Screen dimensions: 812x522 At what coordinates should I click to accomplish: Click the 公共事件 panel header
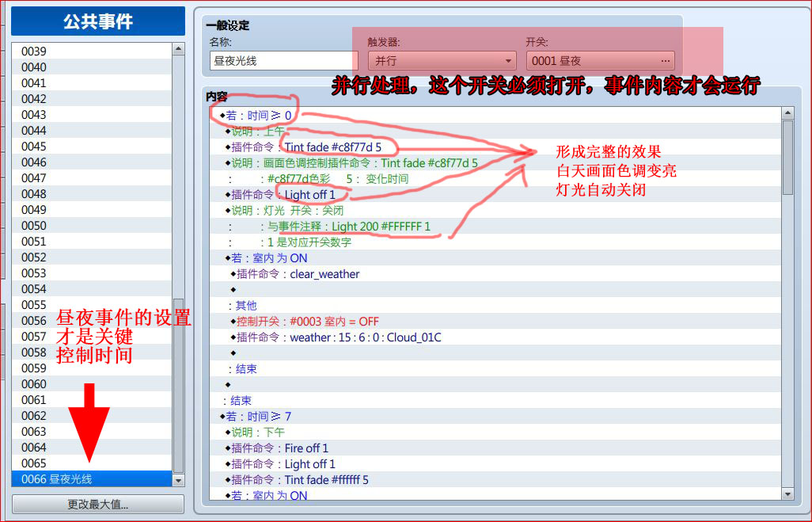98,21
